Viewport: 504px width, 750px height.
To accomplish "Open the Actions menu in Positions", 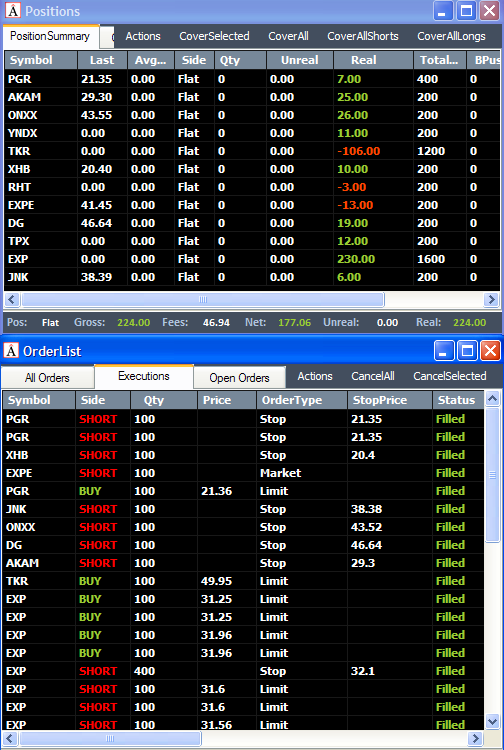I will pyautogui.click(x=143, y=36).
